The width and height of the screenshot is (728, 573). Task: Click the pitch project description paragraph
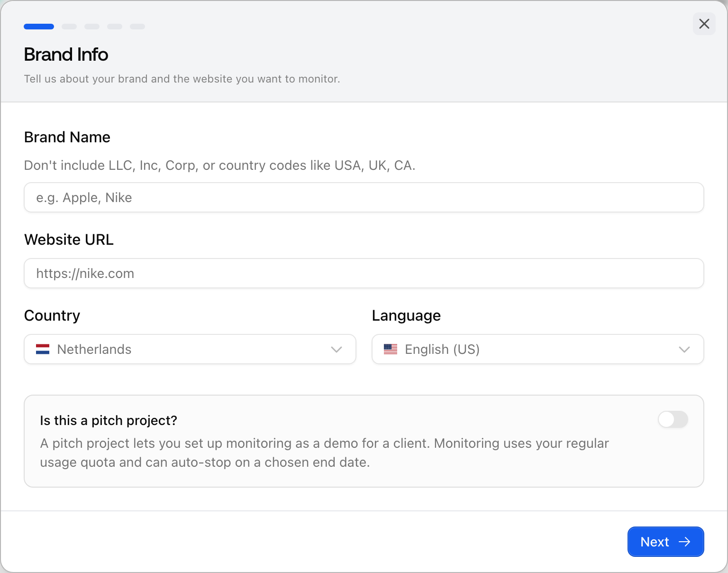(x=324, y=453)
